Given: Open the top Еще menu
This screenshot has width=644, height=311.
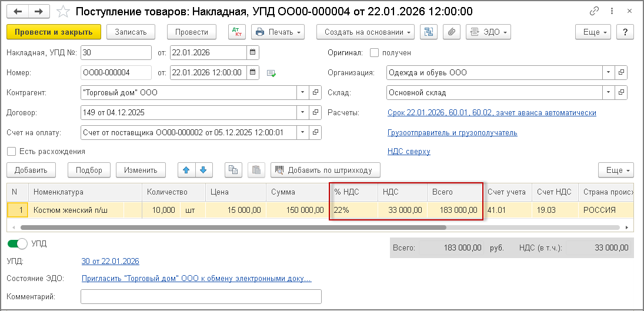Looking at the screenshot, I should coord(593,32).
